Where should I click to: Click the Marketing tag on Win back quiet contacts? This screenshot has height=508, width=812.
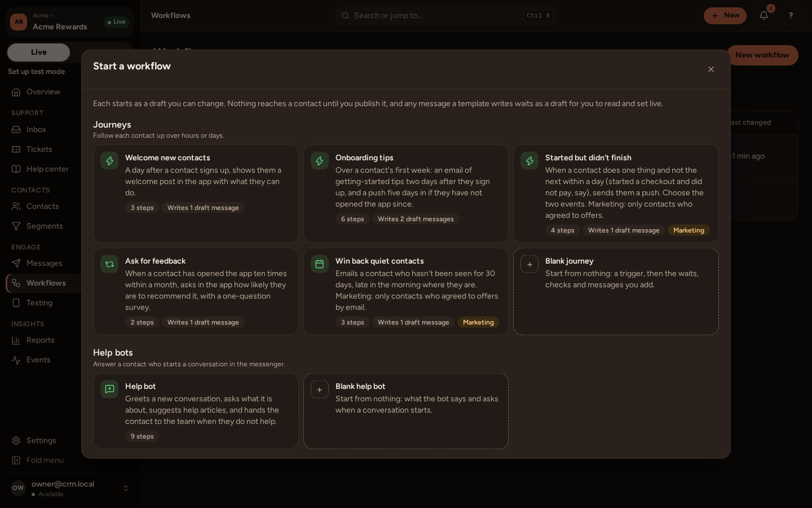coord(478,323)
